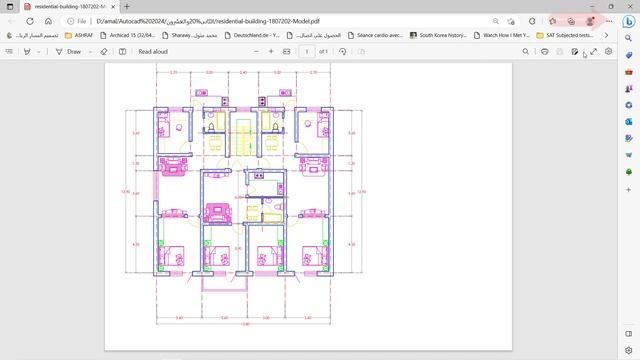The image size is (640, 360).
Task: Show more bookmarks with chevron
Action: [x=607, y=36]
